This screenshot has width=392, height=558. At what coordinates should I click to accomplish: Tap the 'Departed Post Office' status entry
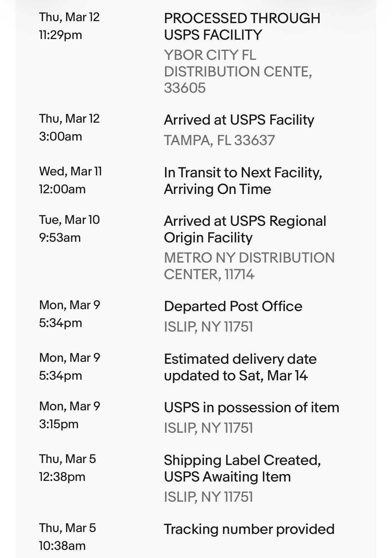point(233,306)
